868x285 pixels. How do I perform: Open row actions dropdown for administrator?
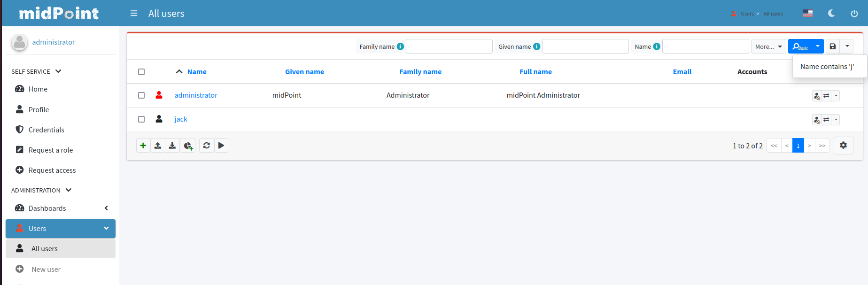tap(836, 96)
